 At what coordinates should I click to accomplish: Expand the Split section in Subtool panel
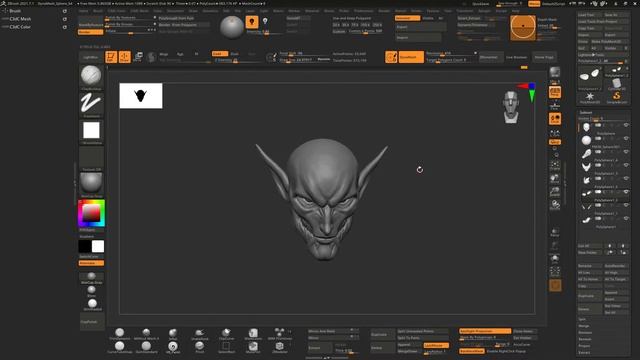point(582,319)
